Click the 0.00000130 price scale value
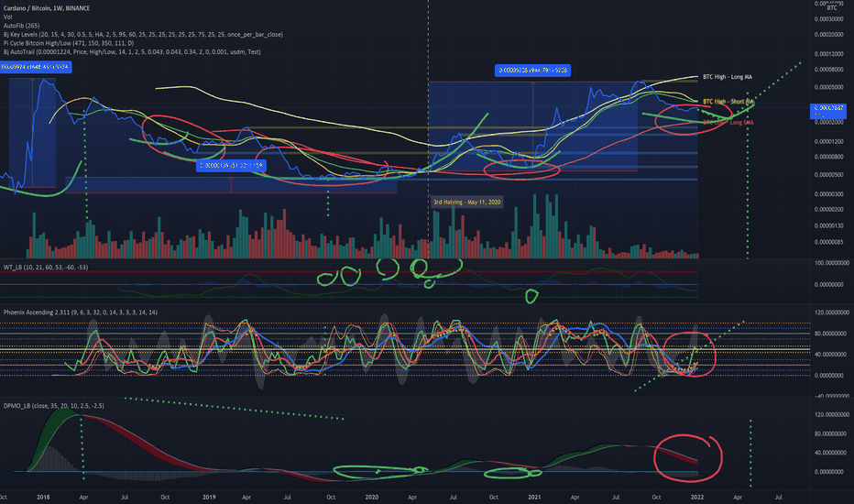This screenshot has width=854, height=504. 828,225
